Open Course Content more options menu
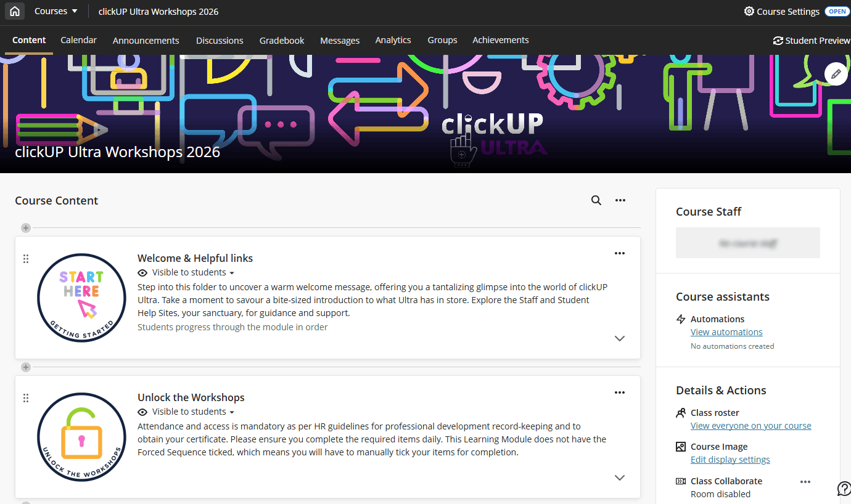The image size is (851, 504). pyautogui.click(x=620, y=200)
